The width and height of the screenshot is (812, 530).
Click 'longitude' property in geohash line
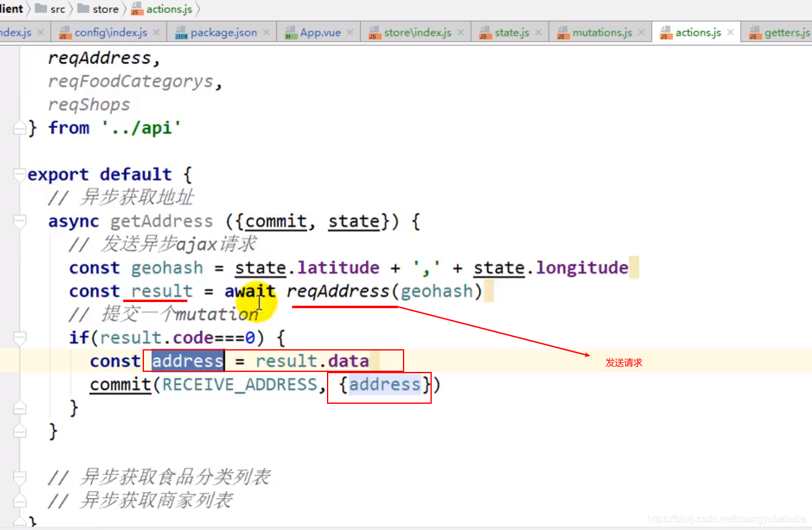click(582, 268)
